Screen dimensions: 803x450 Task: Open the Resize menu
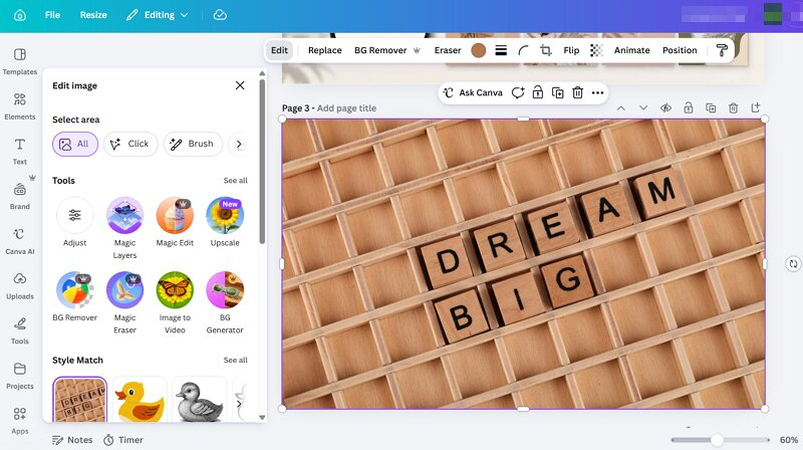(x=93, y=15)
